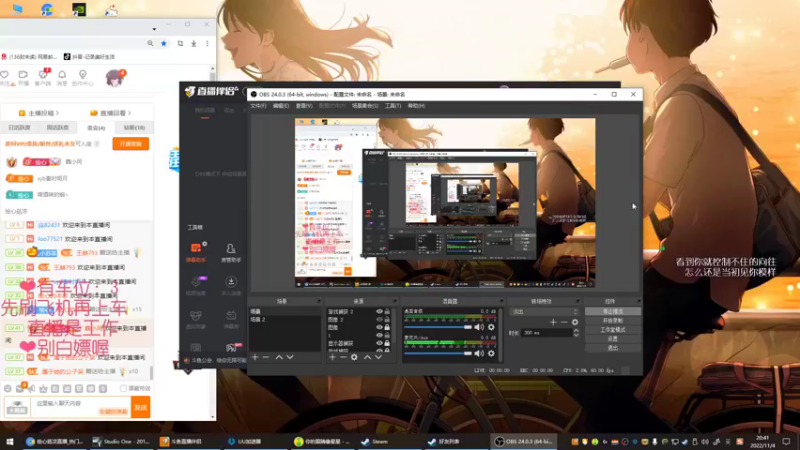Open 查看(V) menu in OBS
This screenshot has height=450, width=800.
tap(304, 106)
